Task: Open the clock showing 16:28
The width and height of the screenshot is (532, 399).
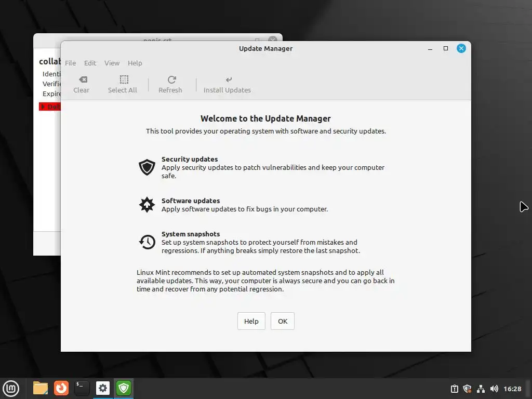Action: [x=512, y=389]
